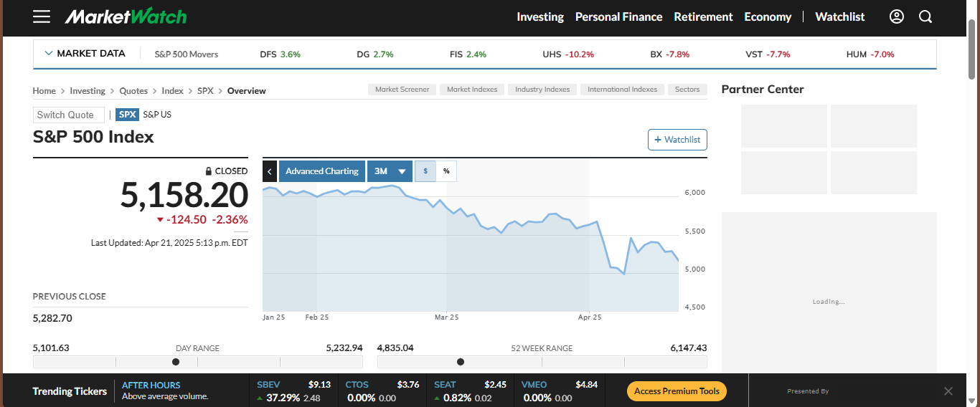Open the Personal Finance menu
The height and width of the screenshot is (407, 980).
point(618,16)
